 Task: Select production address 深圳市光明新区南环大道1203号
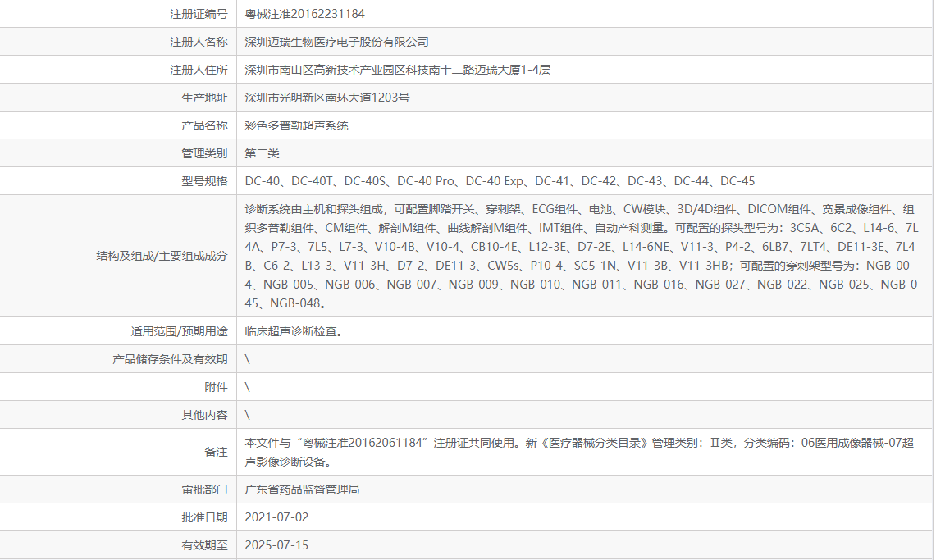point(327,98)
